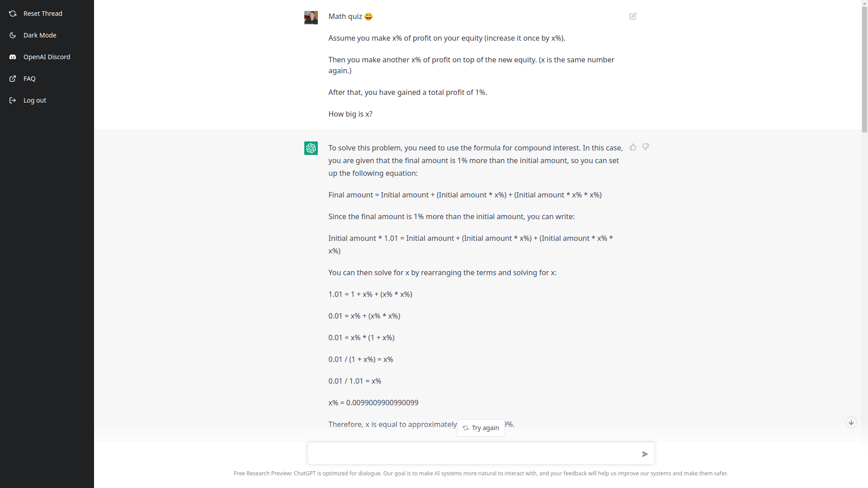
Task: Click the ChatGPT green logo avatar
Action: tap(311, 148)
